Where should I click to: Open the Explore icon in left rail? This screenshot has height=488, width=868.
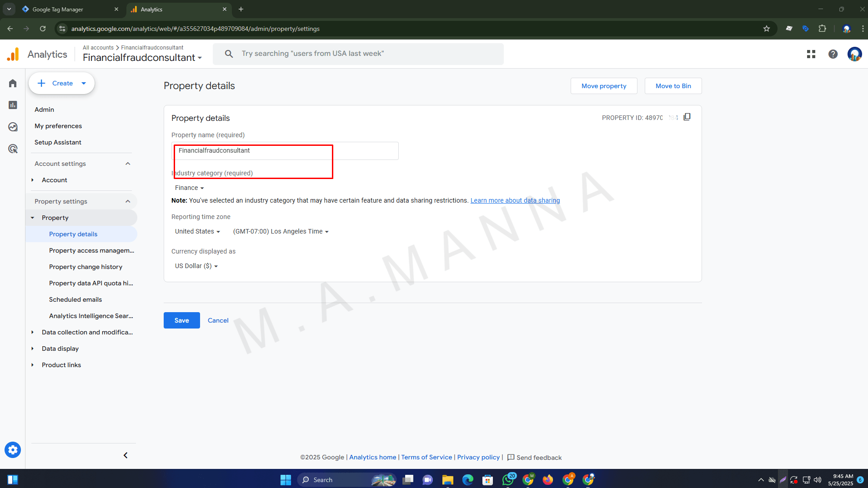pyautogui.click(x=13, y=127)
